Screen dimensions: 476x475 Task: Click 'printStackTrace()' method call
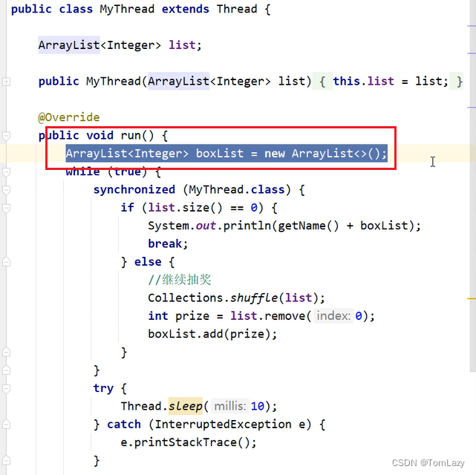click(x=192, y=442)
